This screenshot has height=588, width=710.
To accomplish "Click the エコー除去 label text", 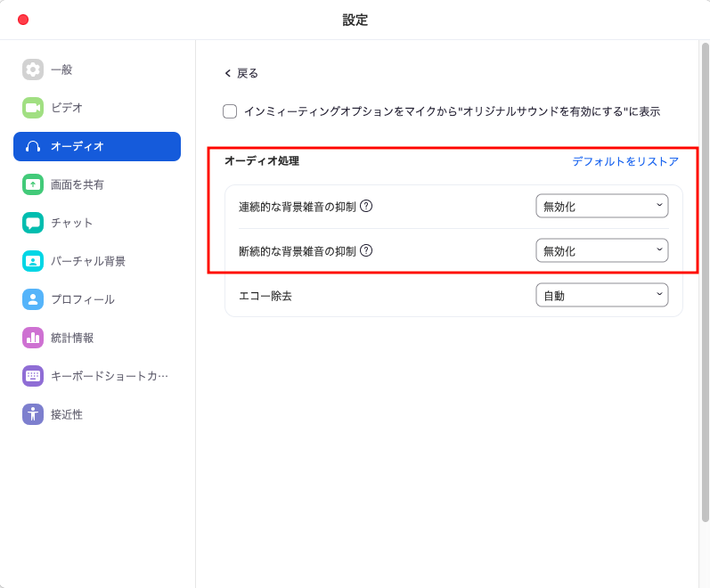I will click(265, 296).
